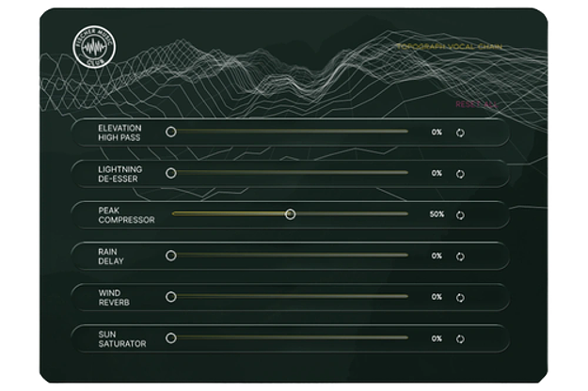This screenshot has height=391, width=588.
Task: Click the Fischer Music Club logo
Action: (x=94, y=47)
